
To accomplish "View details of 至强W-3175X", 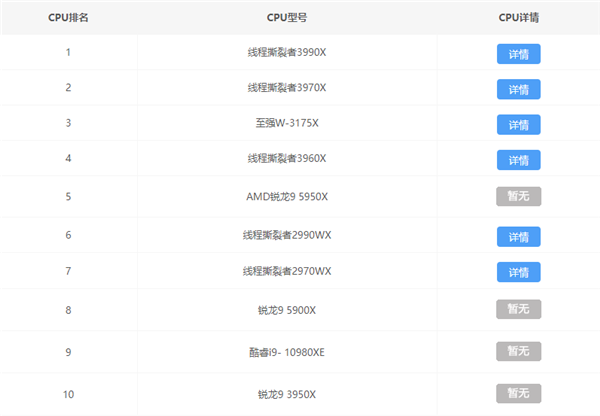I will click(x=518, y=125).
